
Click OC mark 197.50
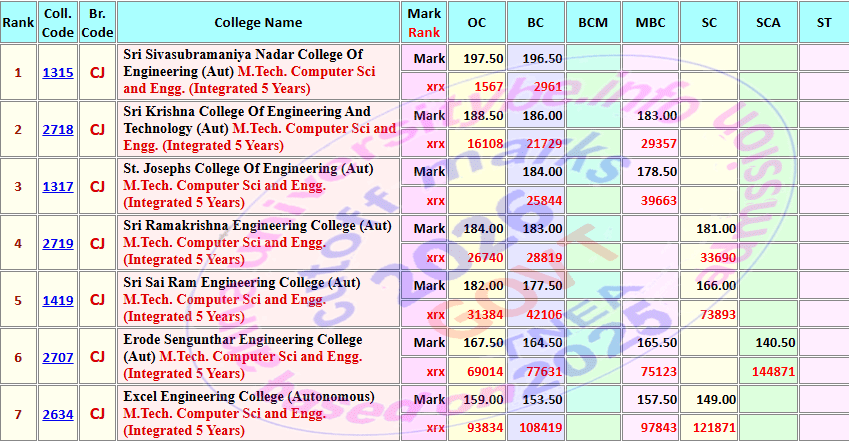pyautogui.click(x=483, y=58)
